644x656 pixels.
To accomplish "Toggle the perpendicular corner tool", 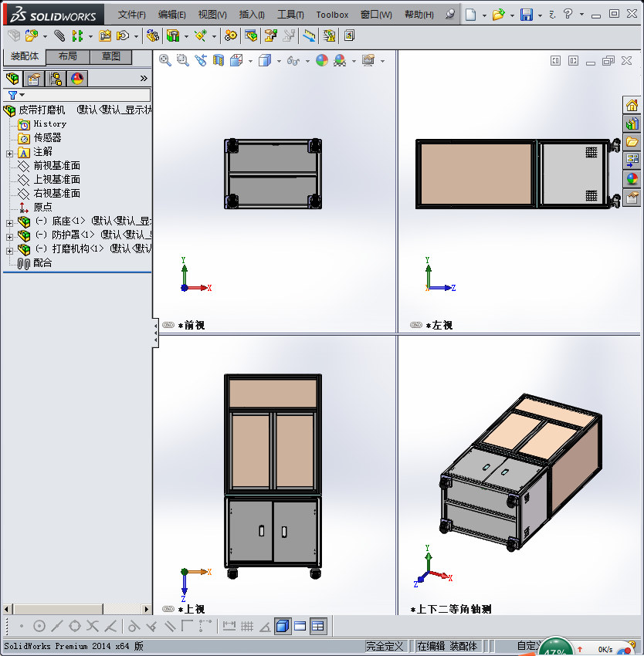I will [187, 626].
